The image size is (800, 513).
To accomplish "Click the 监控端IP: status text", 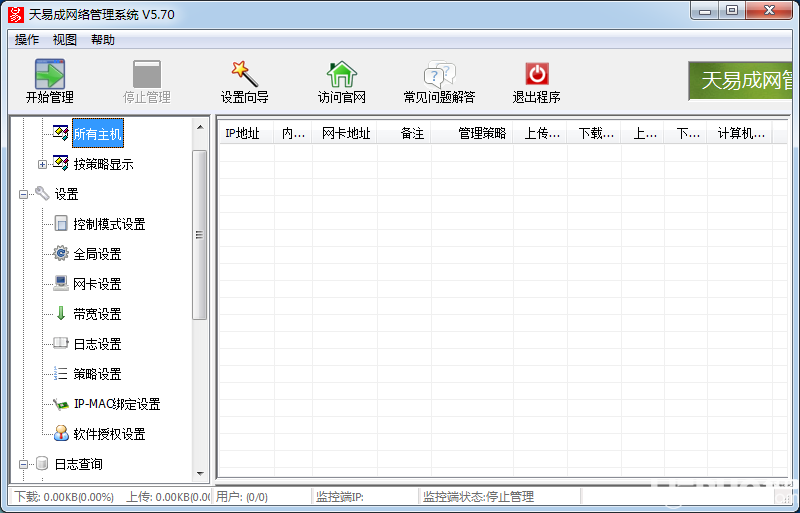I will coord(340,496).
